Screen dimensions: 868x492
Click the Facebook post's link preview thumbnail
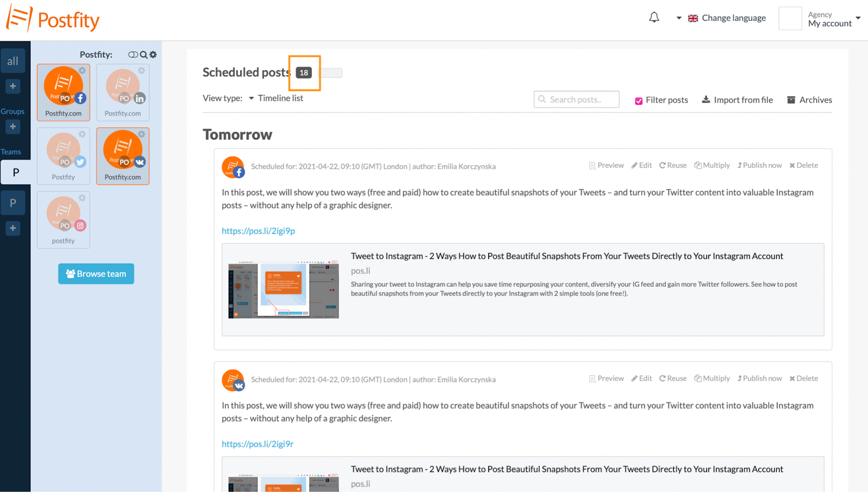[284, 289]
